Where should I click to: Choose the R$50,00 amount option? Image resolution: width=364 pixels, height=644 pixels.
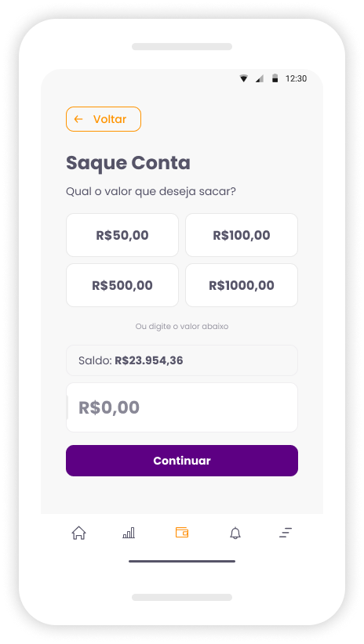(x=122, y=235)
